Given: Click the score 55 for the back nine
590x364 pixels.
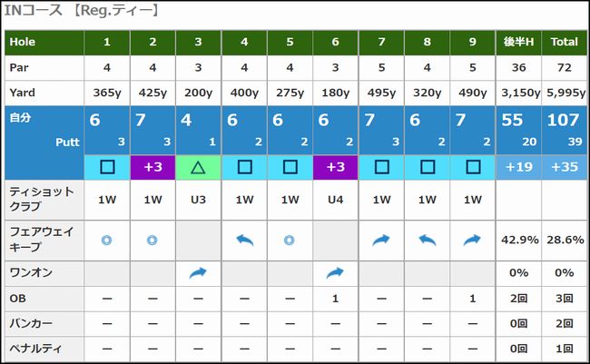Looking at the screenshot, I should point(512,120).
